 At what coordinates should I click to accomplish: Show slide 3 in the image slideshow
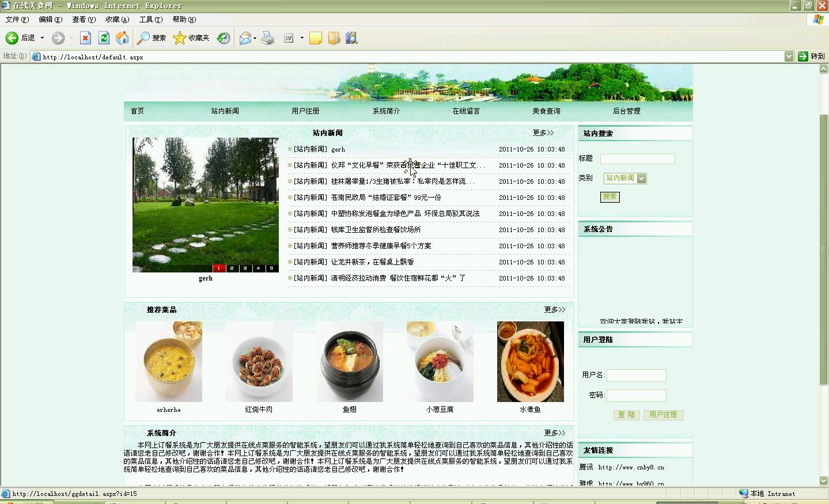click(245, 268)
